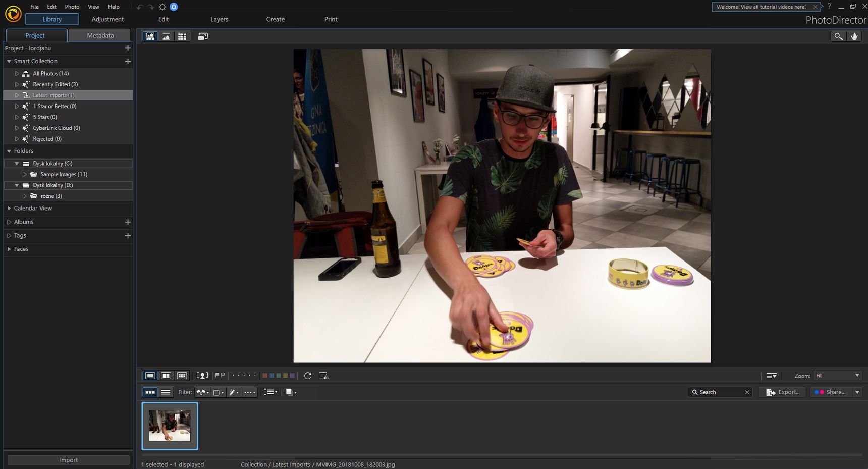Open the Share options arrow
This screenshot has height=469, width=868.
point(857,392)
